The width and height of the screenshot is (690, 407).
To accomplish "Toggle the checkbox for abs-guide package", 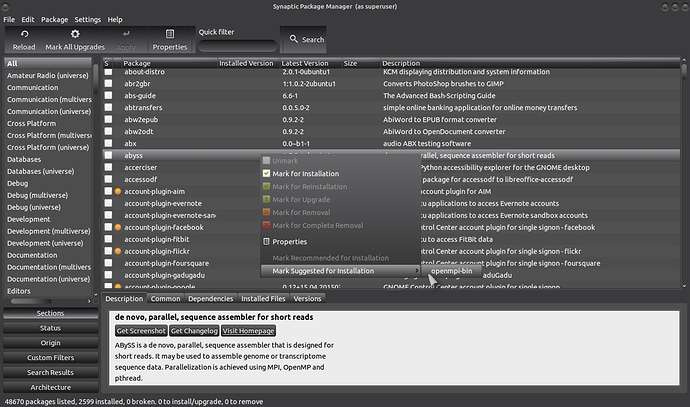I will pos(108,95).
